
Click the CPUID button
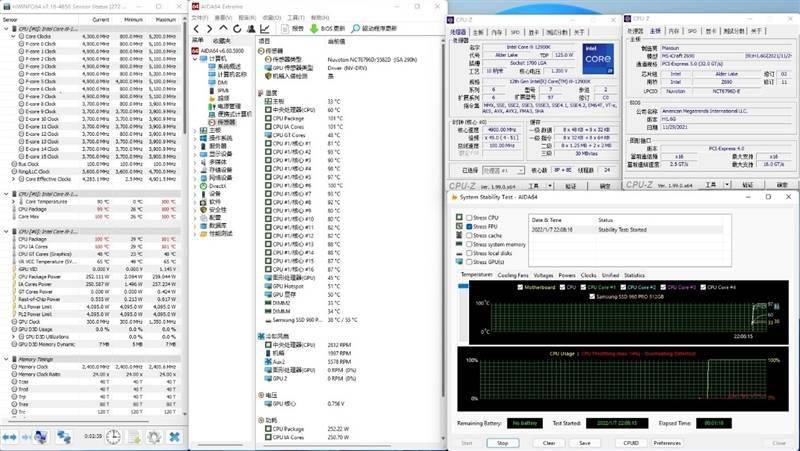631,443
